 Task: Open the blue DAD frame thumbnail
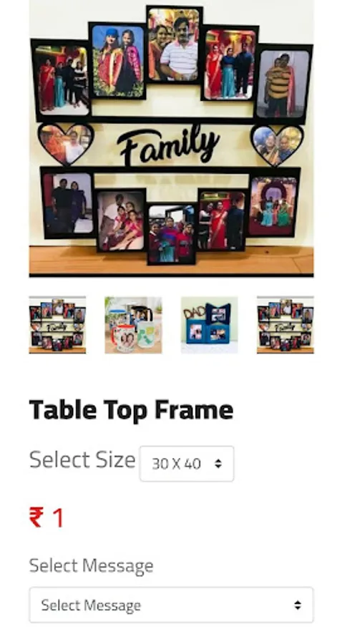pyautogui.click(x=210, y=324)
